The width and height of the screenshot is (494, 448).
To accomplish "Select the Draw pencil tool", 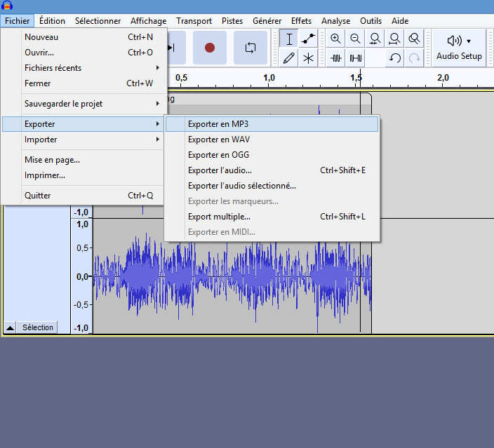I will 289,58.
